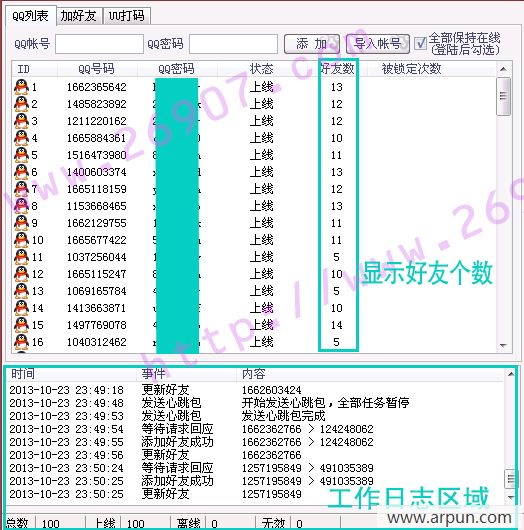Viewport: 524px width, 530px height.
Task: Click the QQ penguin icon for account 1211220162
Action: point(21,121)
